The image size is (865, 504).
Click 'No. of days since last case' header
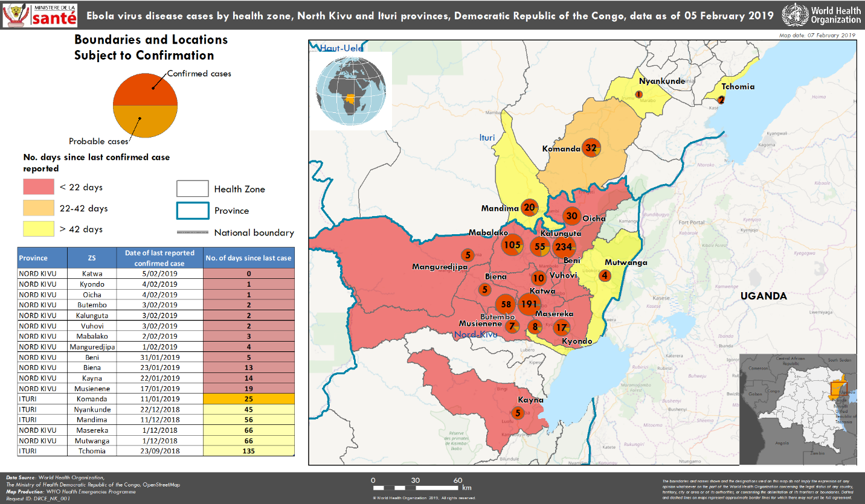249,258
